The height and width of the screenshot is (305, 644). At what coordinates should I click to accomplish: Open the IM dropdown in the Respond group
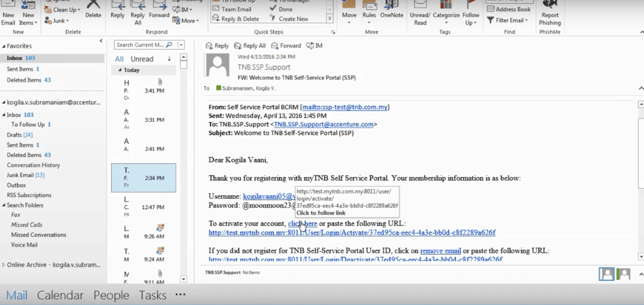tap(183, 9)
